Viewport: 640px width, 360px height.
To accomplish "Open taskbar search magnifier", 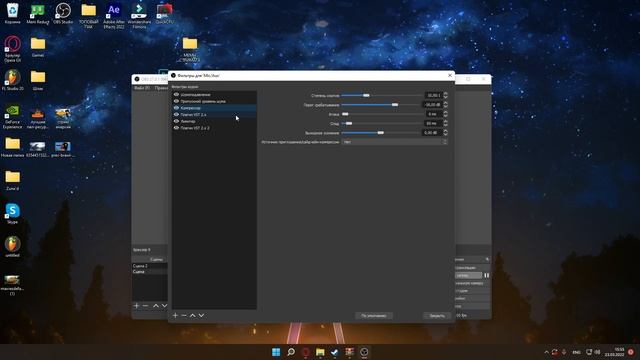I will pyautogui.click(x=291, y=352).
